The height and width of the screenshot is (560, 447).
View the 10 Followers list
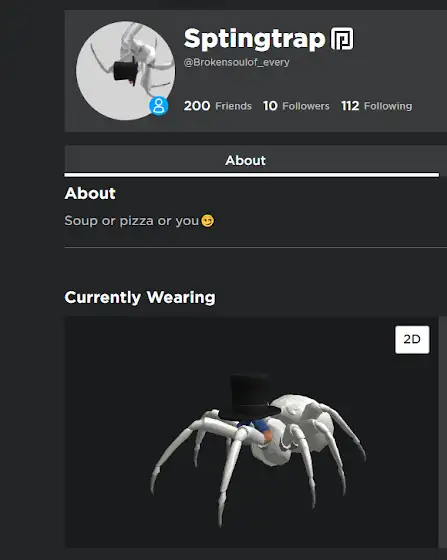[x=296, y=106]
